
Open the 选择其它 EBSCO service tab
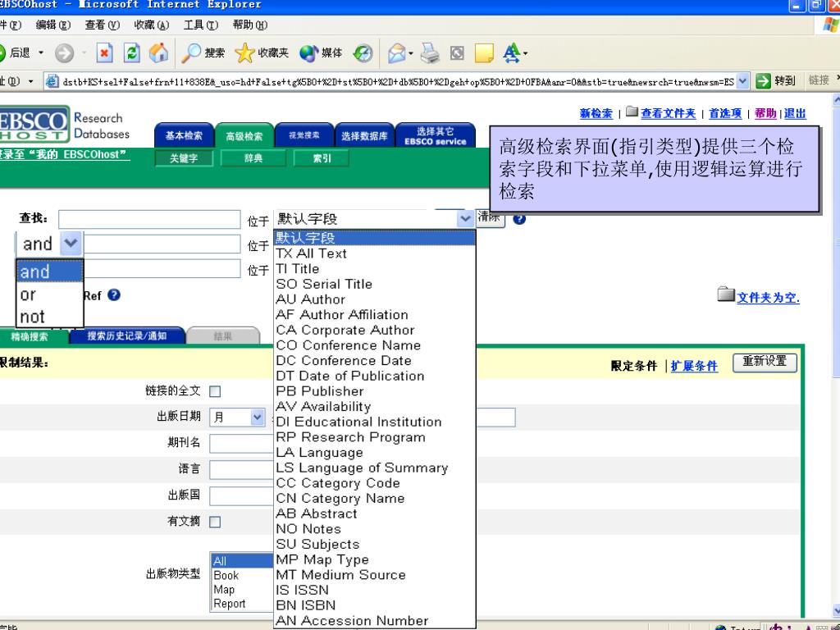pos(435,136)
